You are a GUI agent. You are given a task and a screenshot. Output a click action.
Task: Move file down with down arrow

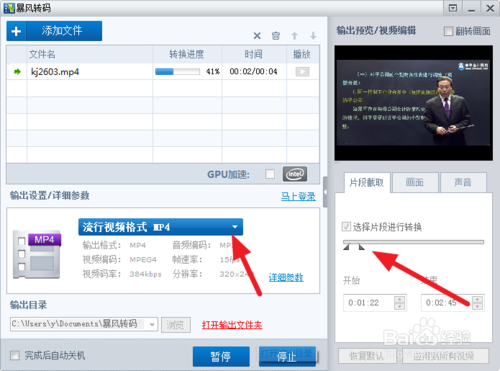(313, 36)
